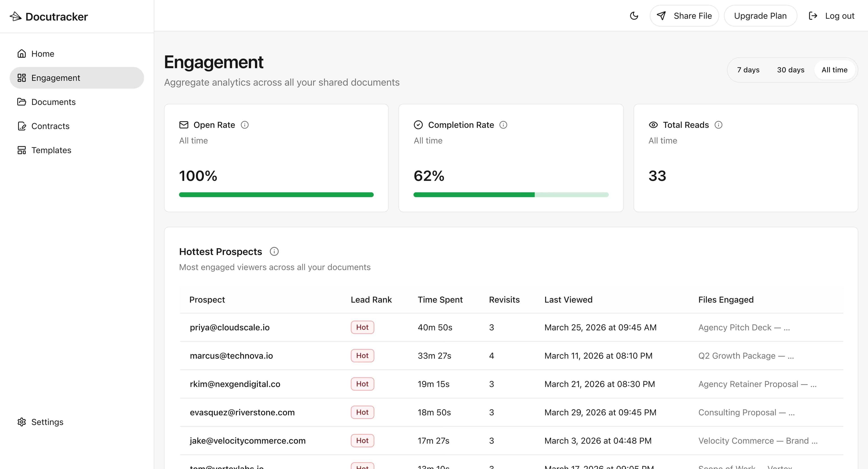Click the Upgrade Plan button
This screenshot has height=469, width=868.
tap(760, 16)
